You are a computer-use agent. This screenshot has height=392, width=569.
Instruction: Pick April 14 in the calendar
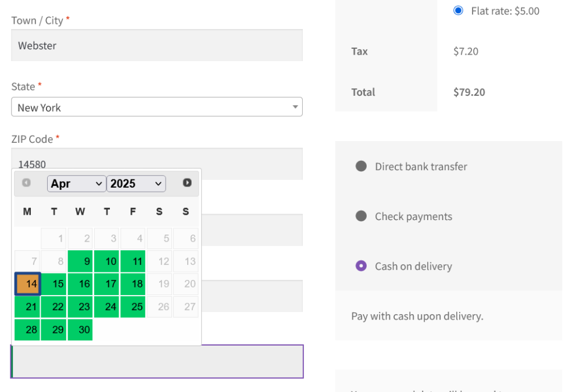pyautogui.click(x=27, y=284)
